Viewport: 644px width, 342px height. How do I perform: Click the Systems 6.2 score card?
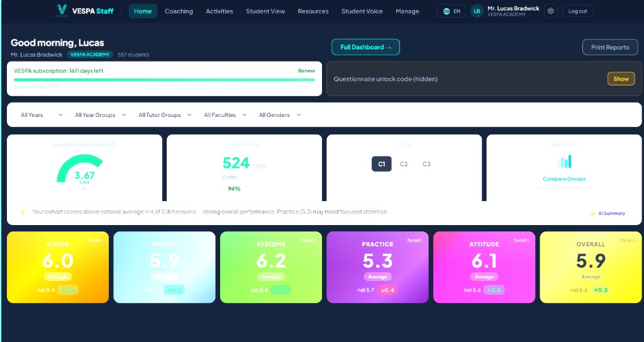[x=271, y=267]
